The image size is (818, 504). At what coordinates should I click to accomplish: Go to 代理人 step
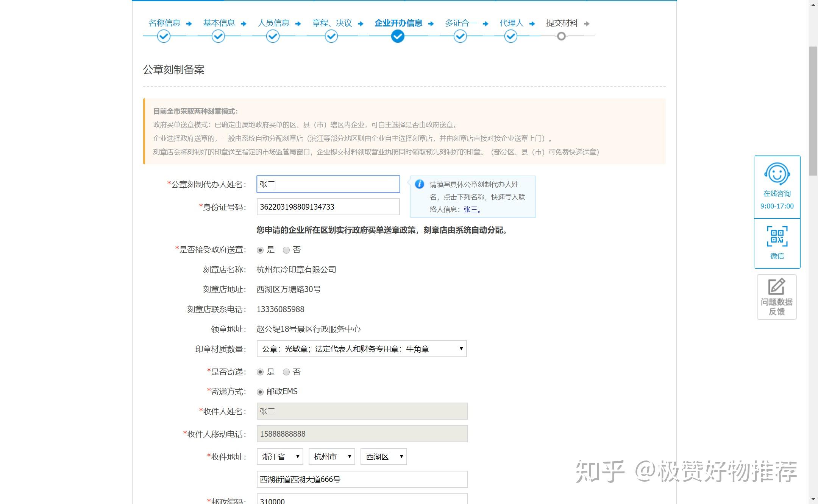(x=511, y=23)
